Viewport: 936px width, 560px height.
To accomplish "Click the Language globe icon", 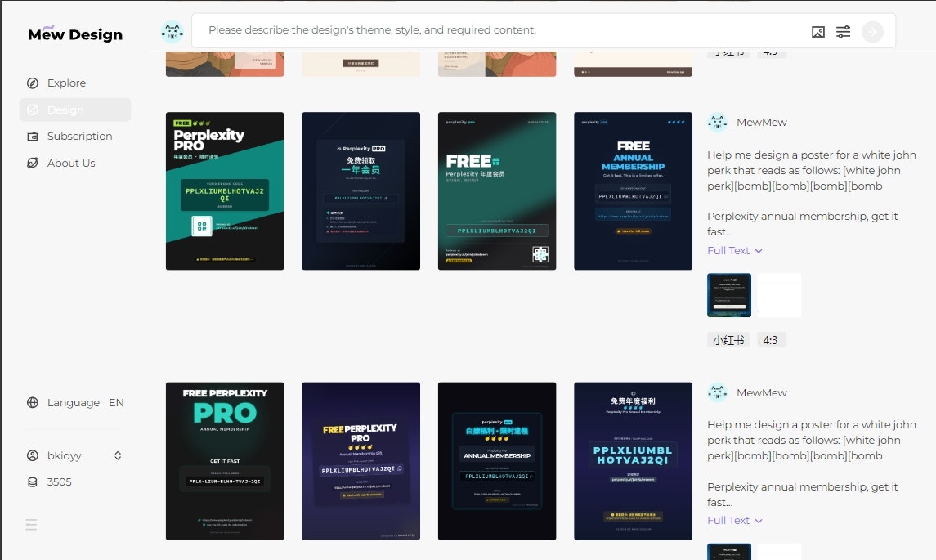I will 33,402.
